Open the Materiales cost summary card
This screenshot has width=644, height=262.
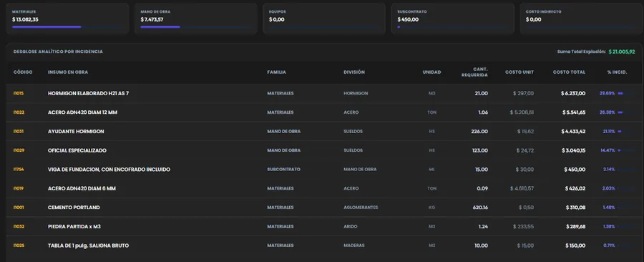pos(67,19)
